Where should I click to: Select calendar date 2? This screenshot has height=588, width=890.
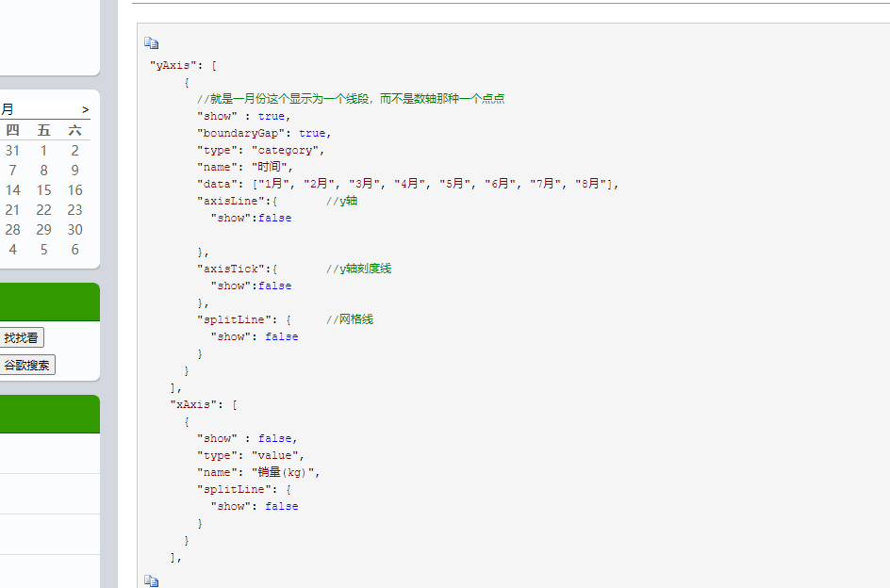pyautogui.click(x=74, y=151)
